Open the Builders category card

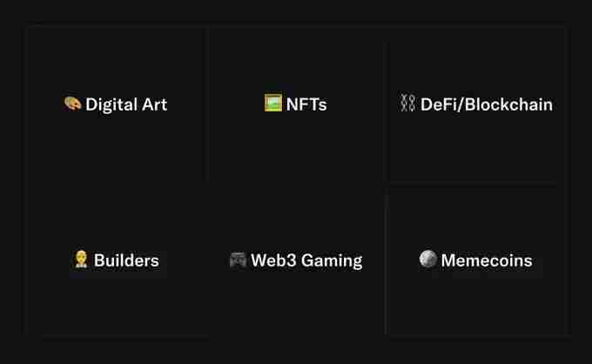click(116, 296)
